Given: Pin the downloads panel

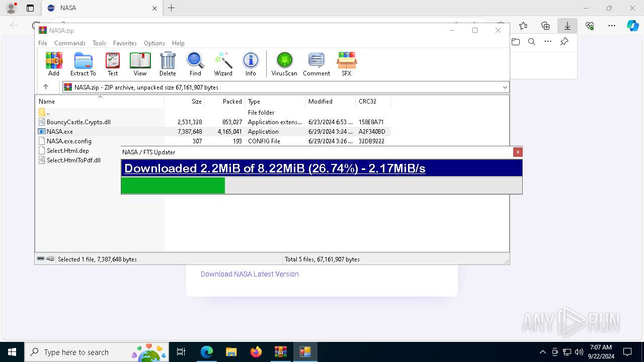Looking at the screenshot, I should coord(564,42).
